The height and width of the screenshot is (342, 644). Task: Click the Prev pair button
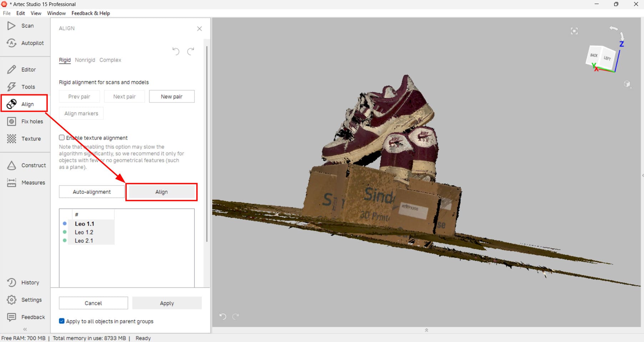click(79, 96)
